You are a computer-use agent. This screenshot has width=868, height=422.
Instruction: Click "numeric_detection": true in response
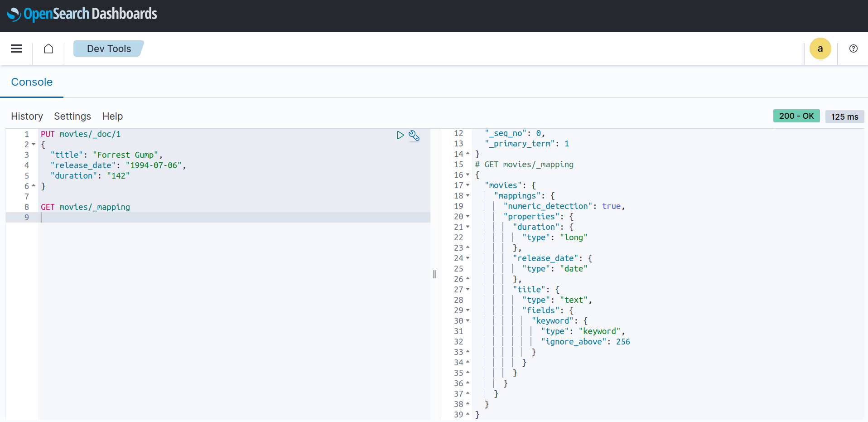(564, 206)
